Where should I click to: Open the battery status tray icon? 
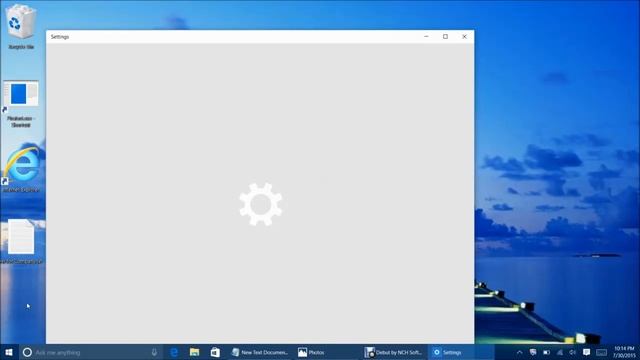[547, 352]
